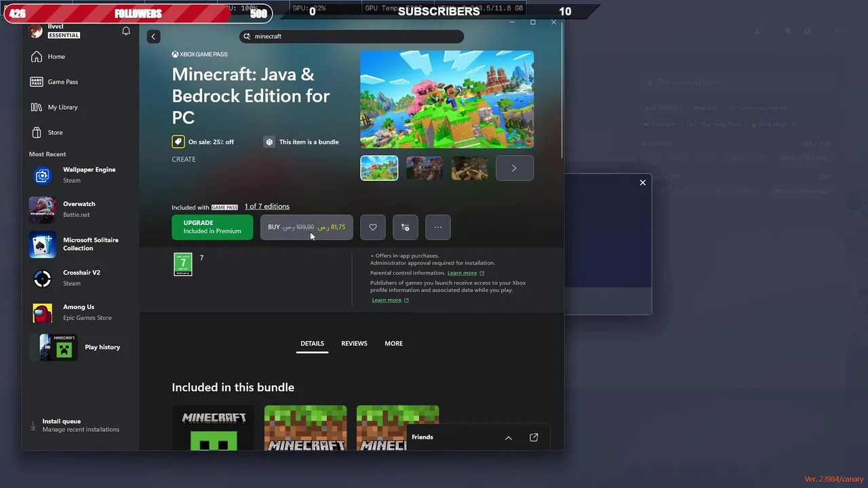Pop out the Friends panel
The width and height of the screenshot is (868, 488).
click(534, 438)
